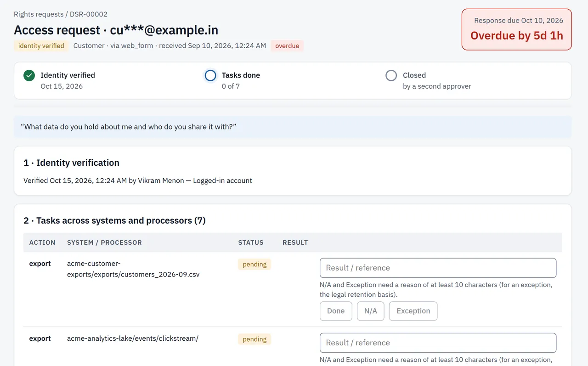Click the '0 of 7' tasks count

(x=231, y=86)
